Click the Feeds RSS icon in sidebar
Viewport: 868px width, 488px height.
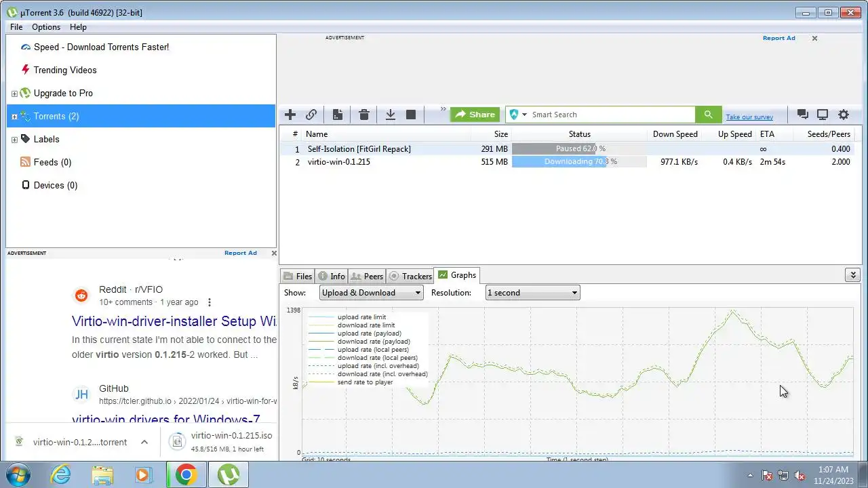[x=25, y=162]
